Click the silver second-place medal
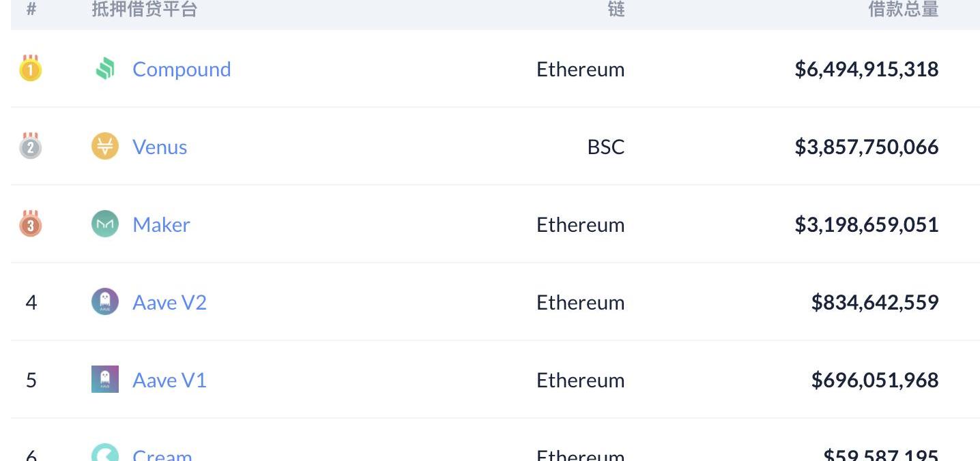The width and height of the screenshot is (980, 461). 31,146
